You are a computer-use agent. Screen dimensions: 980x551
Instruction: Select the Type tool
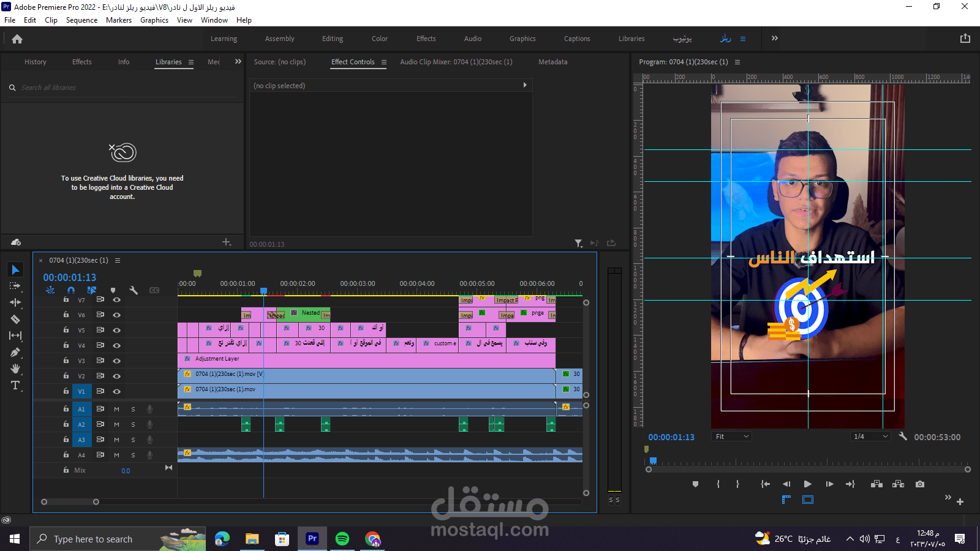15,385
